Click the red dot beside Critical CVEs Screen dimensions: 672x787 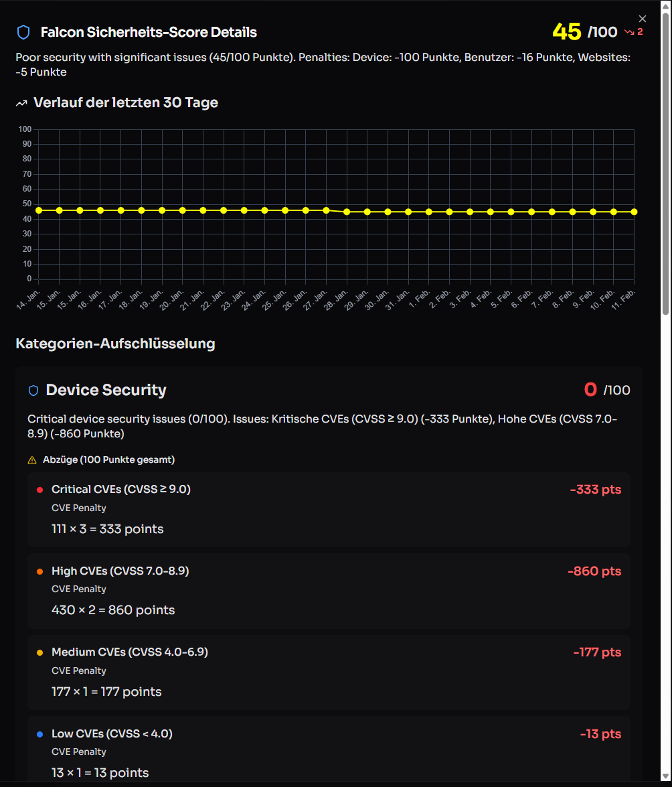pos(40,490)
